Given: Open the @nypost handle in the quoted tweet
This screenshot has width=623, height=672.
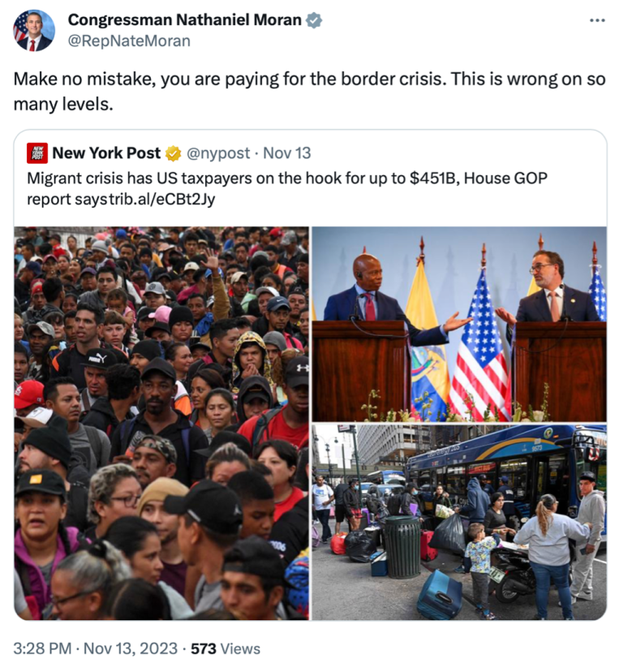Looking at the screenshot, I should (218, 153).
